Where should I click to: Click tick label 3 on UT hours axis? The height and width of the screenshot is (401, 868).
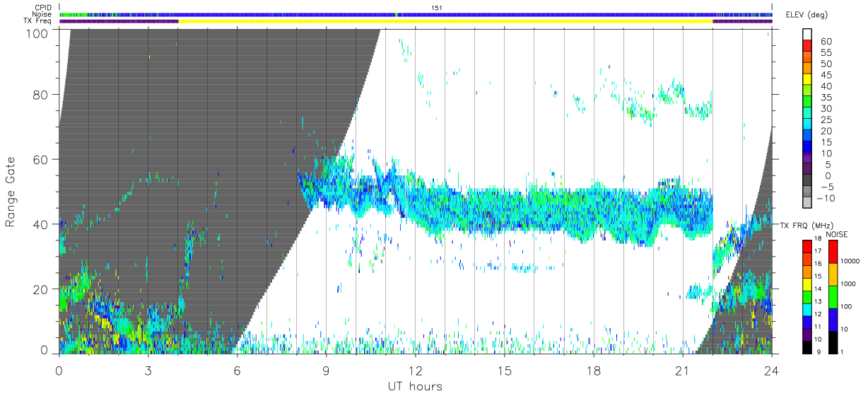pyautogui.click(x=148, y=371)
